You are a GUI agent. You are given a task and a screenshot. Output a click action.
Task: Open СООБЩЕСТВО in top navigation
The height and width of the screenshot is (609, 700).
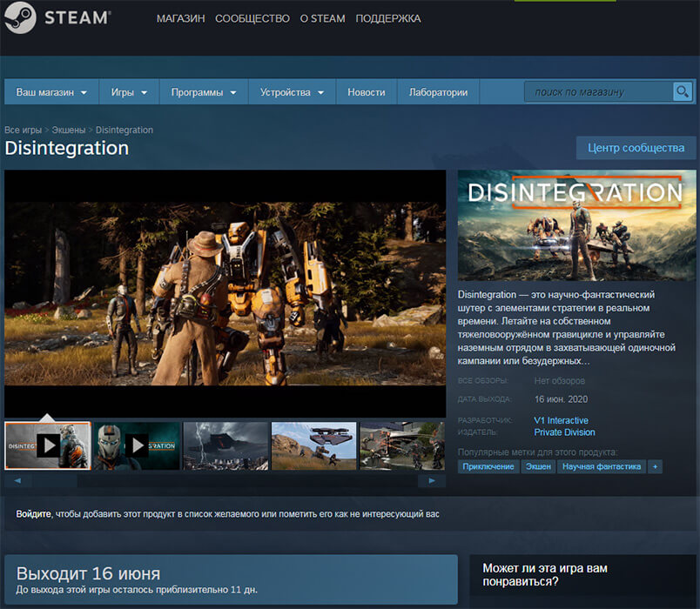pos(252,19)
